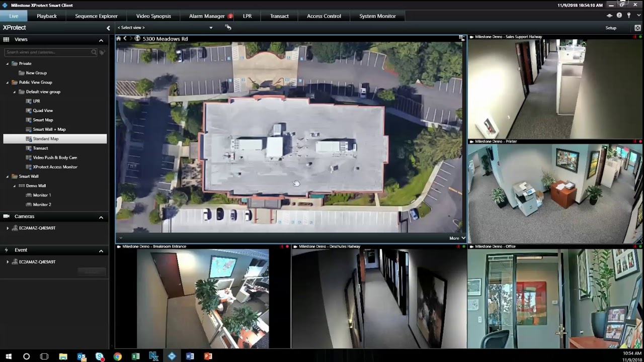Viewport: 644px width, 362px height.
Task: Collapse the Event panel section
Action: (x=101, y=251)
